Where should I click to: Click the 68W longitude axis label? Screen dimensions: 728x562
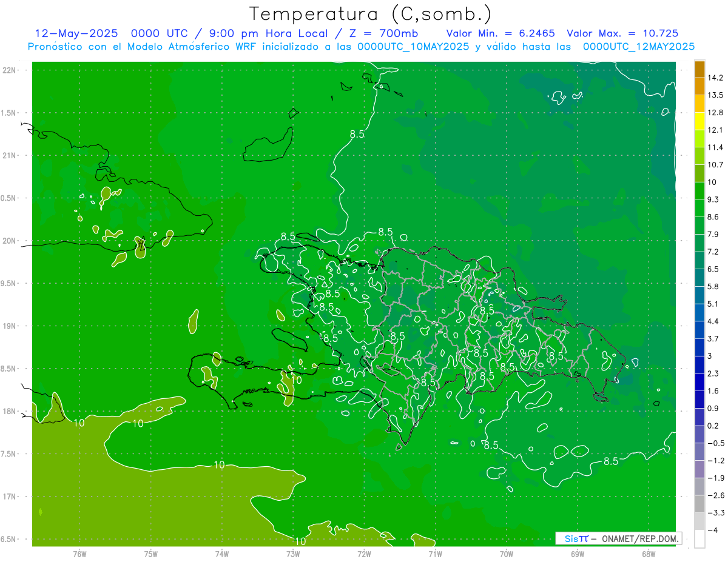click(x=648, y=554)
